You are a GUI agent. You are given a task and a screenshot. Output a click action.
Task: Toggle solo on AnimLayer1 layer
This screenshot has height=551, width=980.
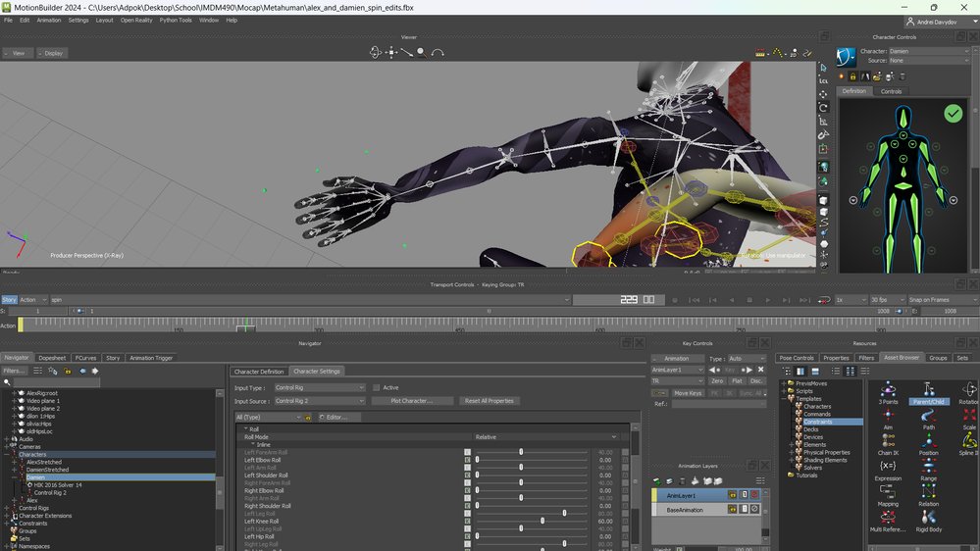click(x=744, y=495)
